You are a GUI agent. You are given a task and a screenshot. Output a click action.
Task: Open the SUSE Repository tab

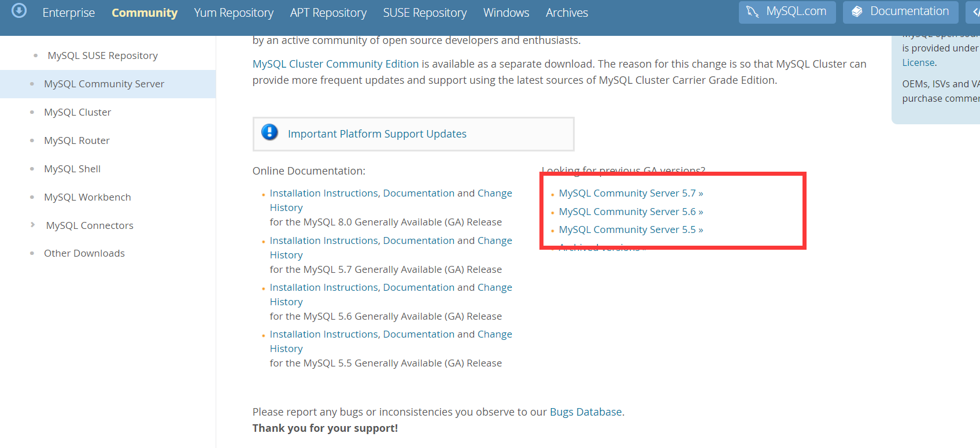pyautogui.click(x=425, y=13)
